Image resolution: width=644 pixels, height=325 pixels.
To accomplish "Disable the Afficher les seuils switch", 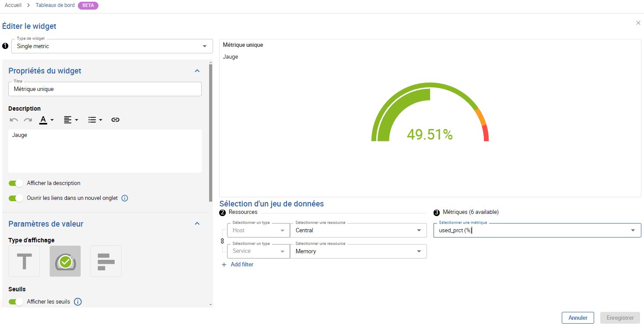I will (x=16, y=302).
